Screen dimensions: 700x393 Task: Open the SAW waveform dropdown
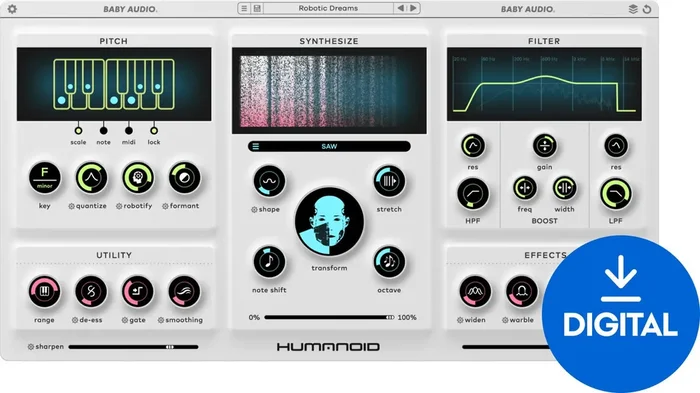[x=329, y=146]
